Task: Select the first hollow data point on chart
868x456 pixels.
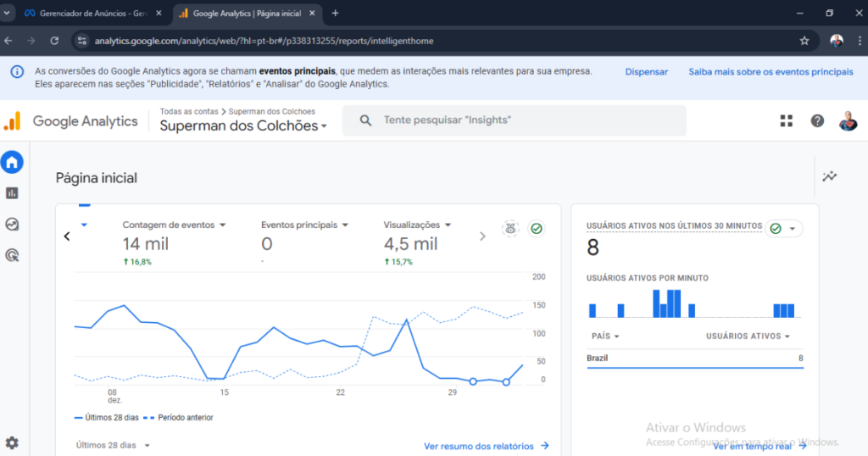Action: point(473,381)
